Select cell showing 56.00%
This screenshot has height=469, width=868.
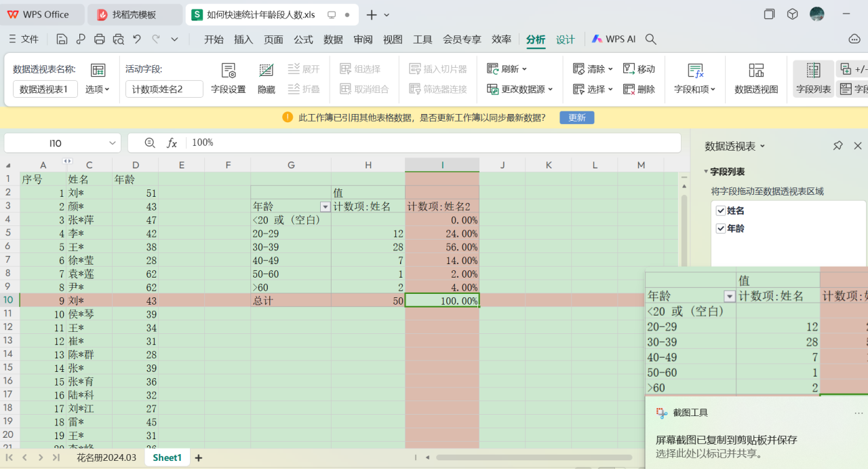(x=442, y=247)
